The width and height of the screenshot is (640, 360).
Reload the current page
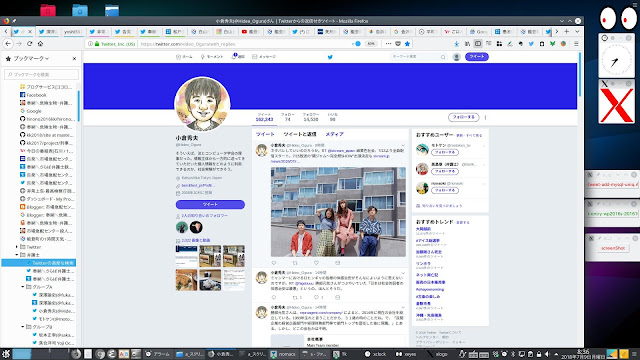coord(29,44)
